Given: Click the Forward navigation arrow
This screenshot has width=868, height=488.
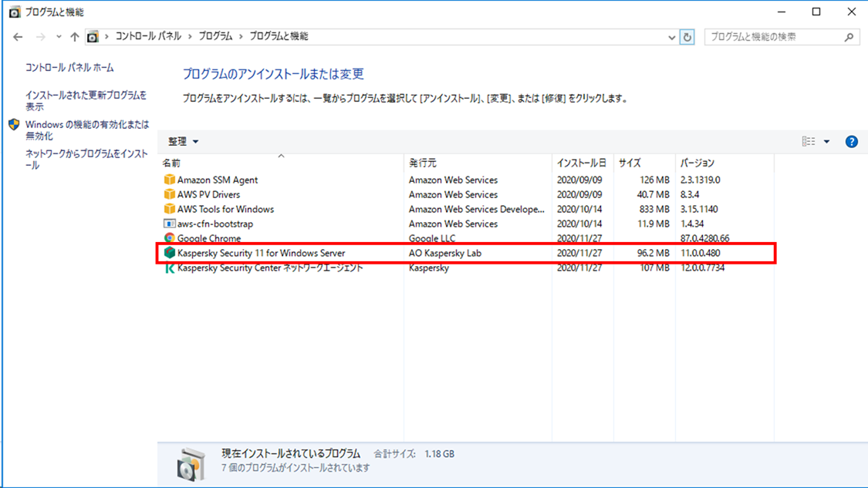Looking at the screenshot, I should coord(40,37).
